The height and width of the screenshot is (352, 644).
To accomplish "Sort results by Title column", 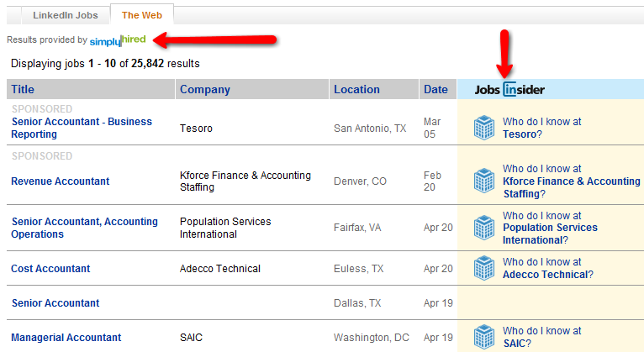I will click(23, 89).
